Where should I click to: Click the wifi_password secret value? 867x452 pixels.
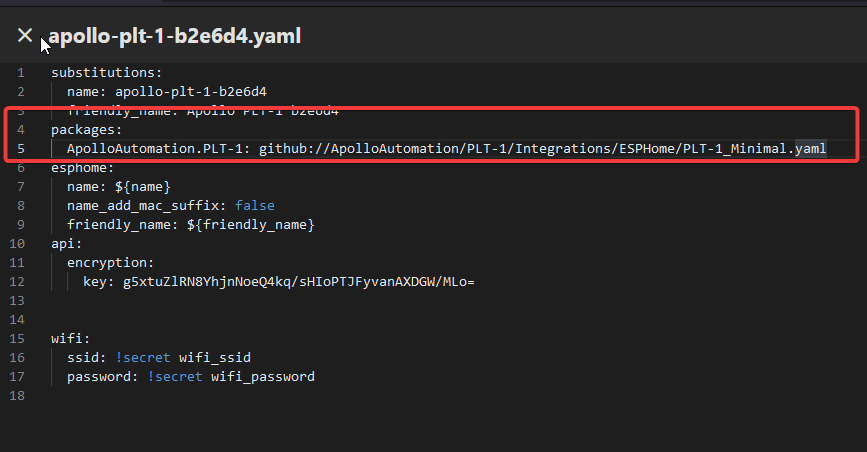click(x=262, y=377)
